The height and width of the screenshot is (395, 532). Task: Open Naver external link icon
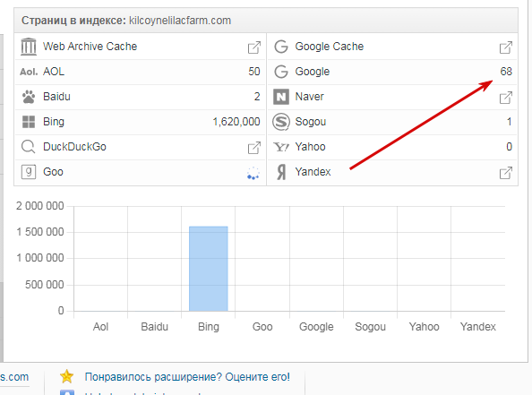(x=505, y=98)
